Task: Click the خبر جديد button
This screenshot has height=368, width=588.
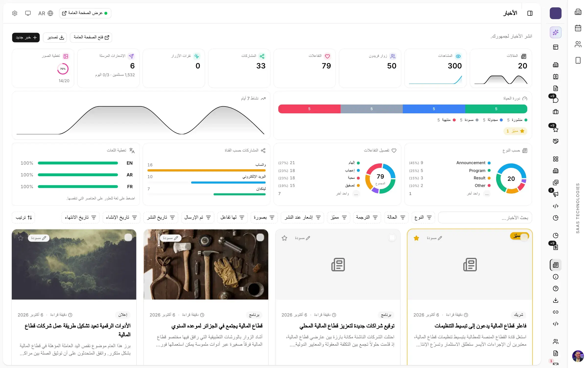Action: click(26, 37)
